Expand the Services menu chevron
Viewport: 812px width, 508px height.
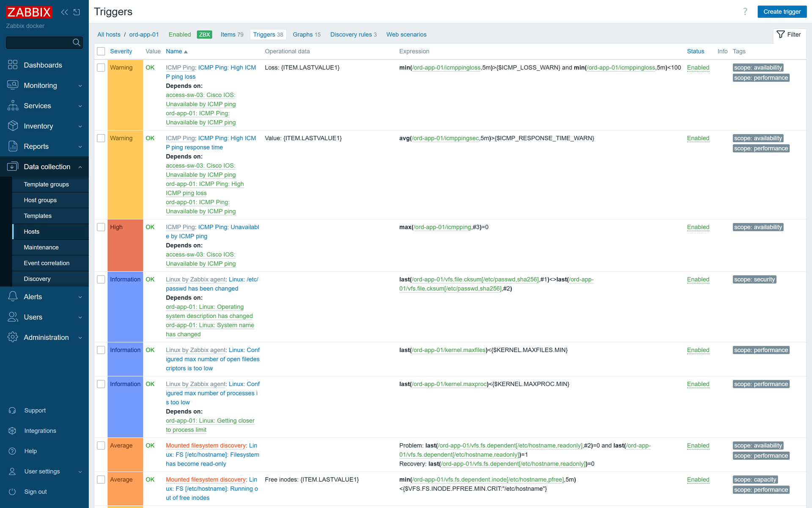[80, 106]
